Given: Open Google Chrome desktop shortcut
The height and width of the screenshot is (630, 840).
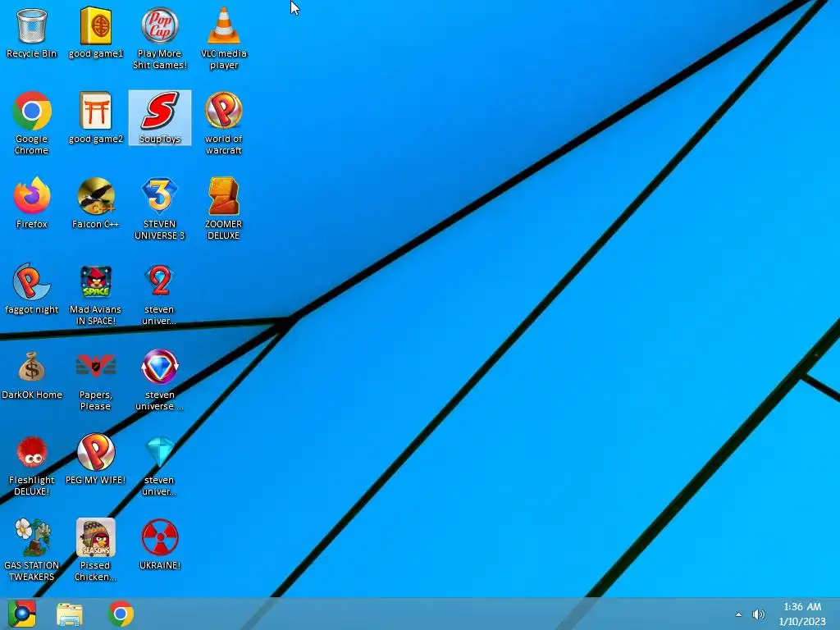Looking at the screenshot, I should point(32,124).
